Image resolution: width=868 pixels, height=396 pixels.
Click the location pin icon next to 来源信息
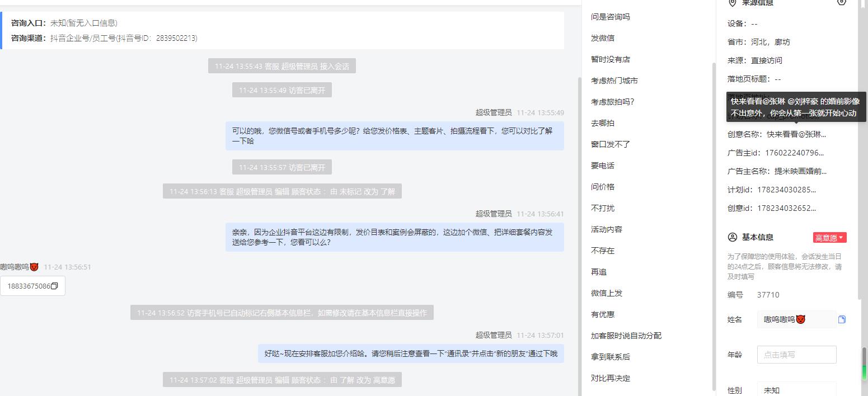click(x=732, y=3)
